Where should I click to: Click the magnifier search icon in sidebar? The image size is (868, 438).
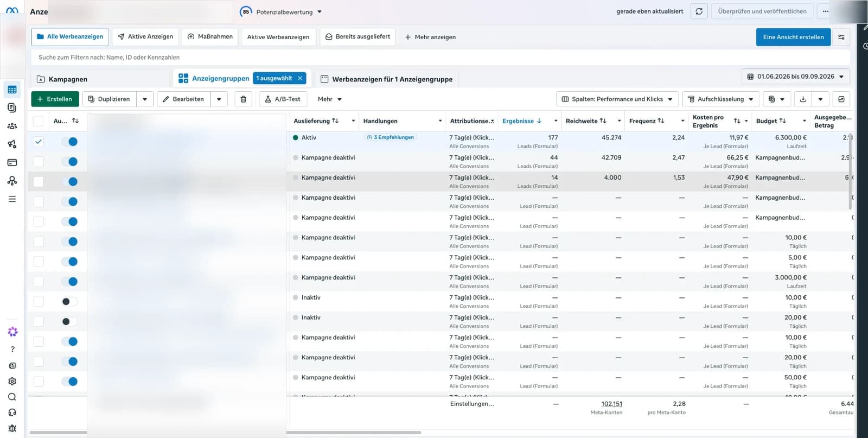coord(12,397)
